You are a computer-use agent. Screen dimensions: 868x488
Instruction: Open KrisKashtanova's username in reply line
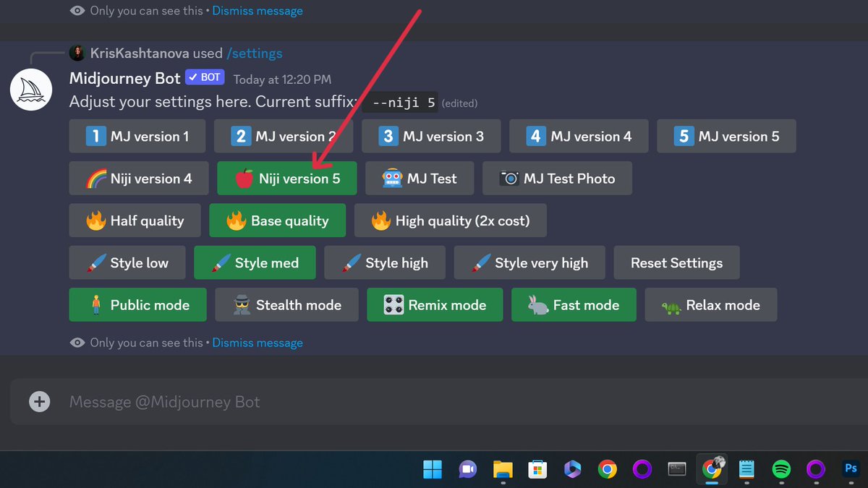140,53
